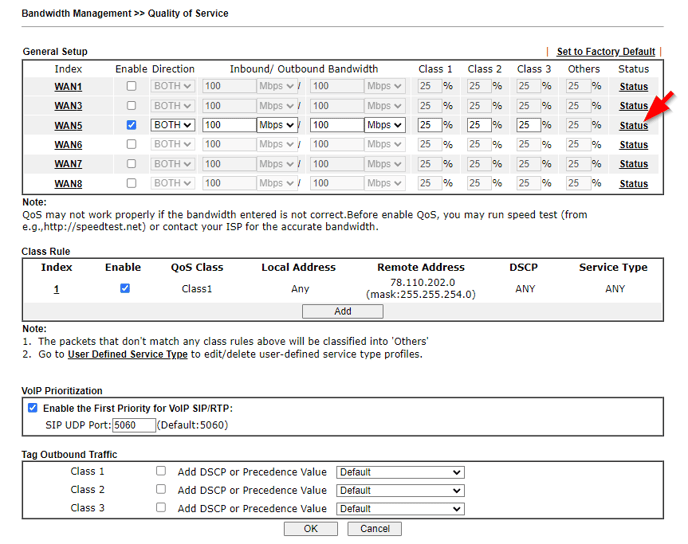Viewport: 688px width, 544px height.
Task: Click the Add class rule button
Action: [342, 311]
